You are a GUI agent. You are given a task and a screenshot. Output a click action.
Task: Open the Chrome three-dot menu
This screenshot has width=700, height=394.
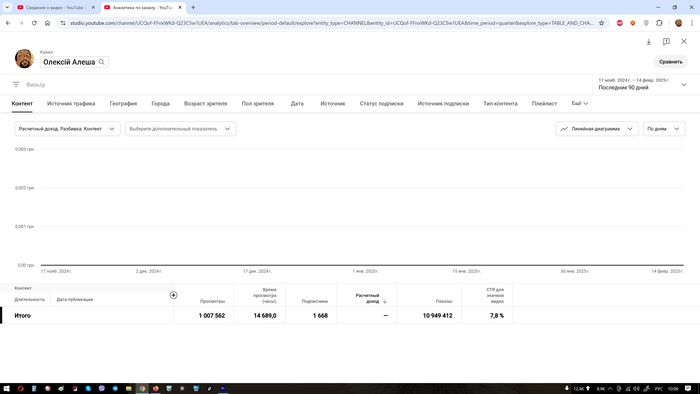[692, 23]
